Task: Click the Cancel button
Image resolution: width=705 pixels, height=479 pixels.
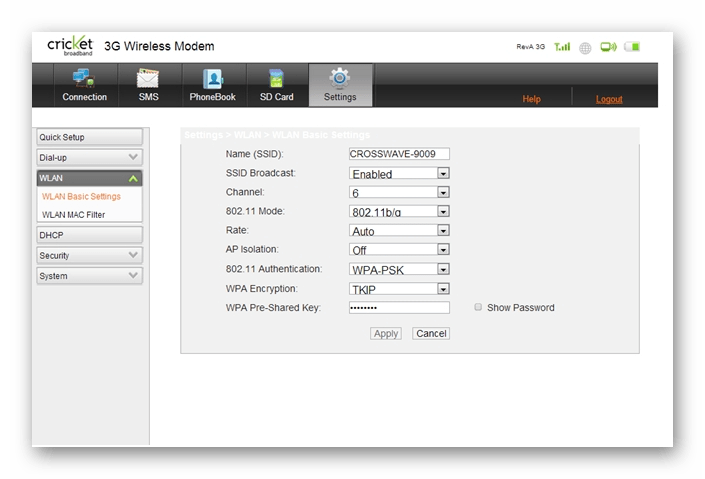Action: click(431, 333)
